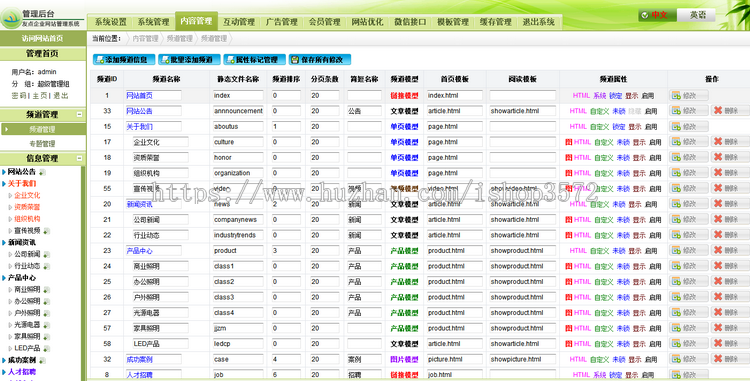Click the add icon beside 成功案例 in sidebar
750x381 pixels.
point(42,361)
